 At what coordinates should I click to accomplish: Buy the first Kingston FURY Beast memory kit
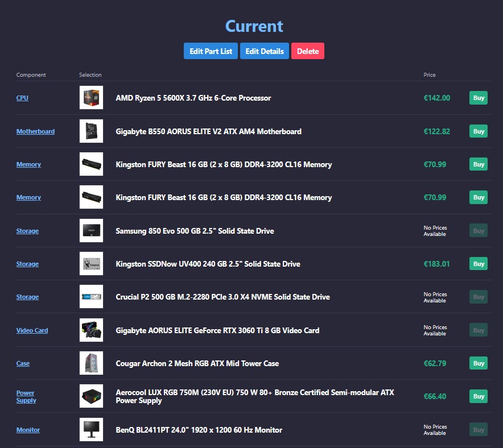coord(479,164)
